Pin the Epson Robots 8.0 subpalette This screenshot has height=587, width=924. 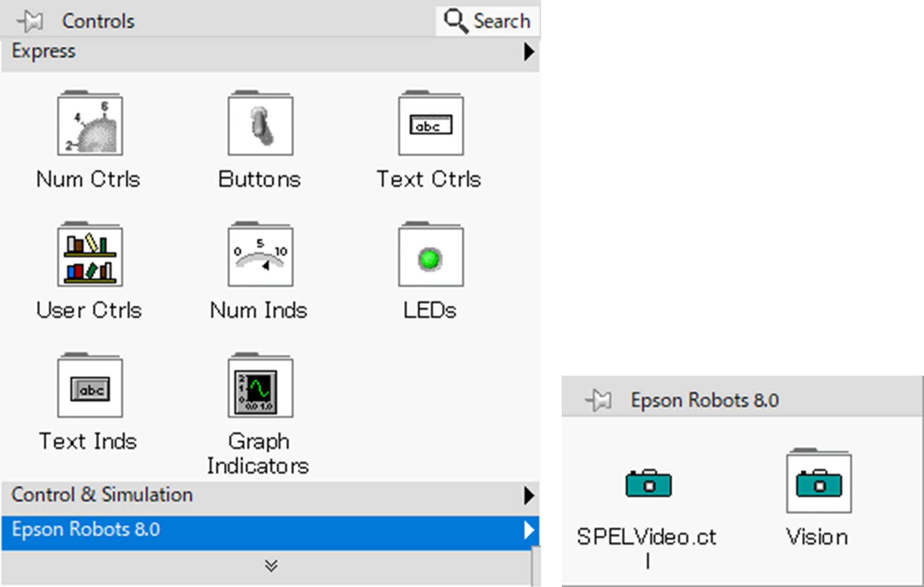pos(599,400)
